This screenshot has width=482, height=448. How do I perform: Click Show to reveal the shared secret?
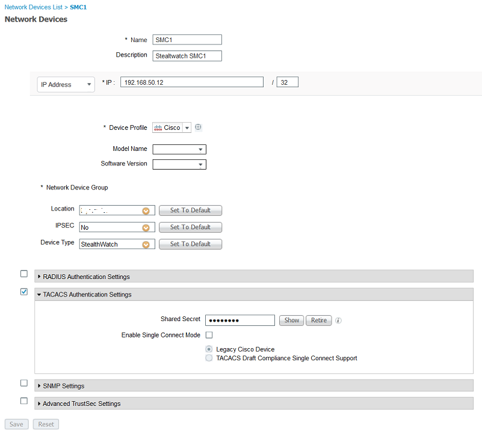pos(292,321)
